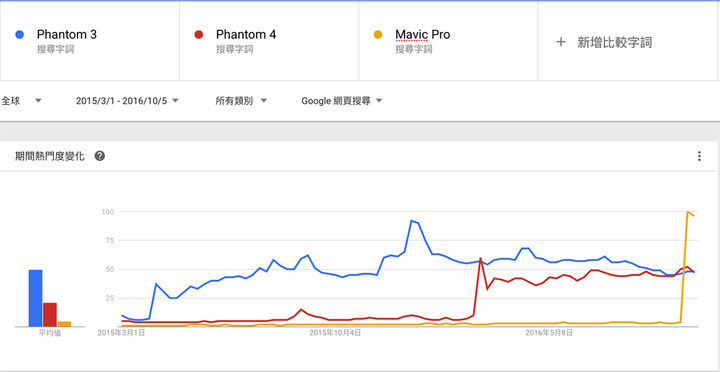Click the 2015年10月4日 axis date label
Image resolution: width=720 pixels, height=372 pixels.
click(x=335, y=333)
